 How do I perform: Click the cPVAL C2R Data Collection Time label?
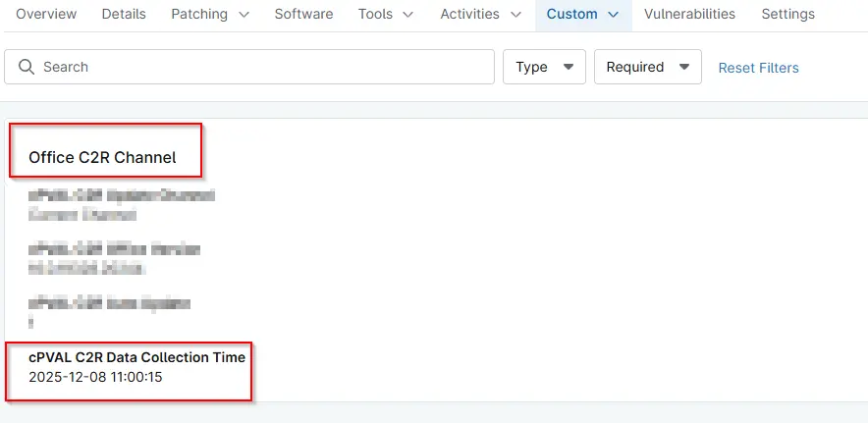pyautogui.click(x=136, y=357)
